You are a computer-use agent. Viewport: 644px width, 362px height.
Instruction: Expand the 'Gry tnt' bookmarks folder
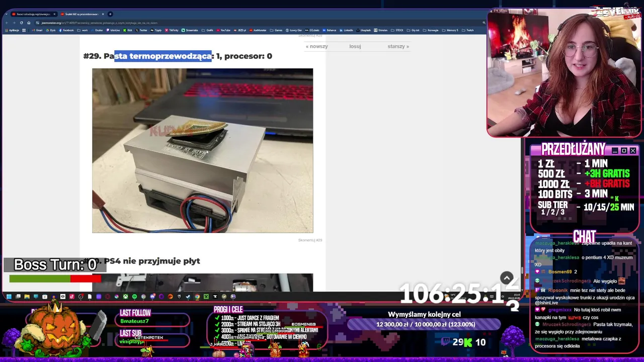pos(413,30)
